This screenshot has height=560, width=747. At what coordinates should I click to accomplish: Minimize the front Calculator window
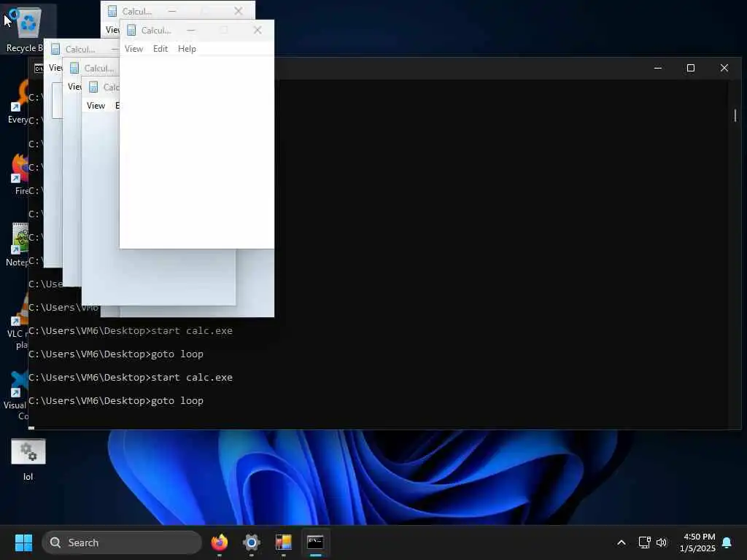191,30
